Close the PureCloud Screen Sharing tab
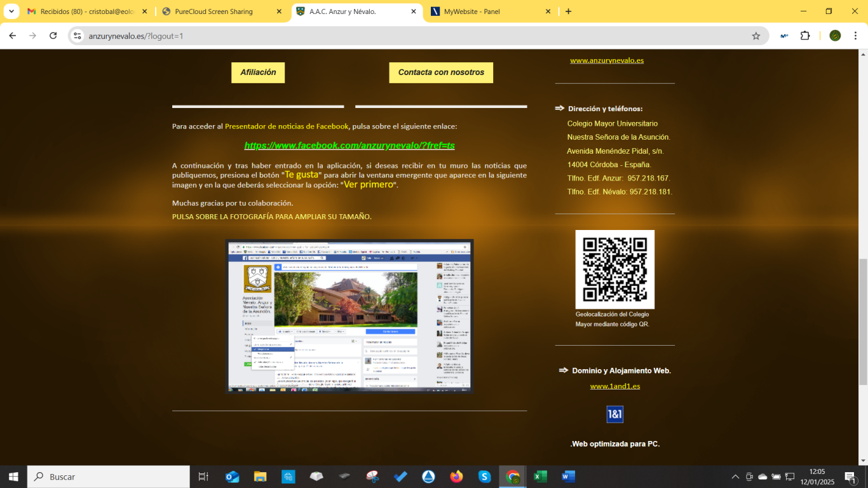This screenshot has height=488, width=868. tap(280, 11)
